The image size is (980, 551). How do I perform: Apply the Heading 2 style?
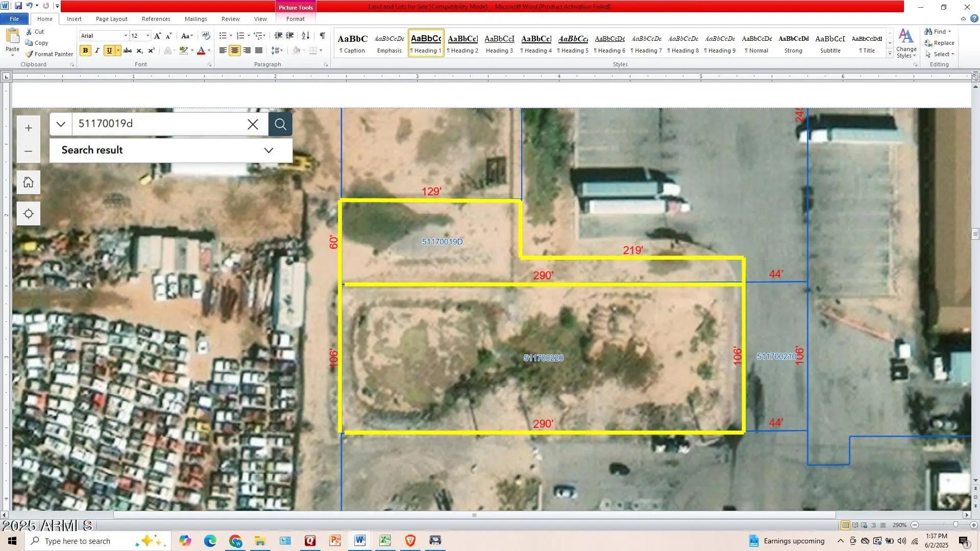463,43
